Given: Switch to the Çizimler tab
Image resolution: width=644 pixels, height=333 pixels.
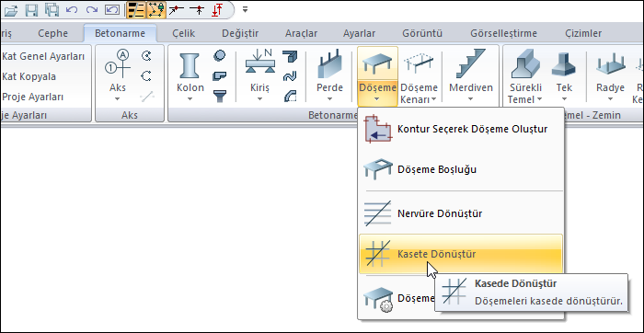Looking at the screenshot, I should click(x=583, y=33).
